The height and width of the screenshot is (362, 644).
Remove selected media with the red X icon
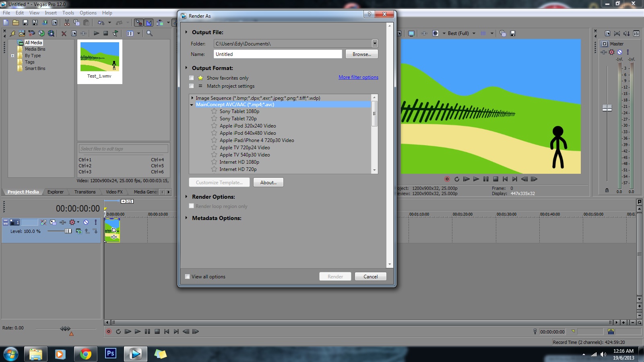click(x=64, y=33)
